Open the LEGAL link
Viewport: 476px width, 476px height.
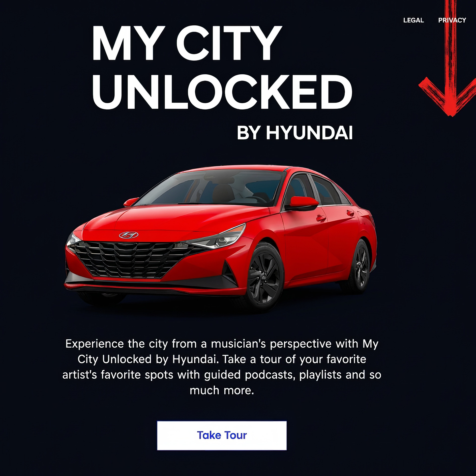pyautogui.click(x=414, y=20)
